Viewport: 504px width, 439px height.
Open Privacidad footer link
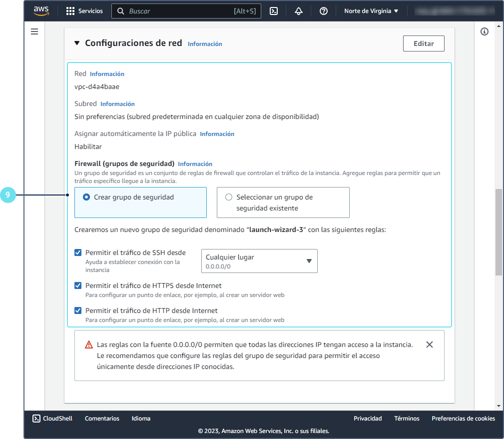[368, 418]
